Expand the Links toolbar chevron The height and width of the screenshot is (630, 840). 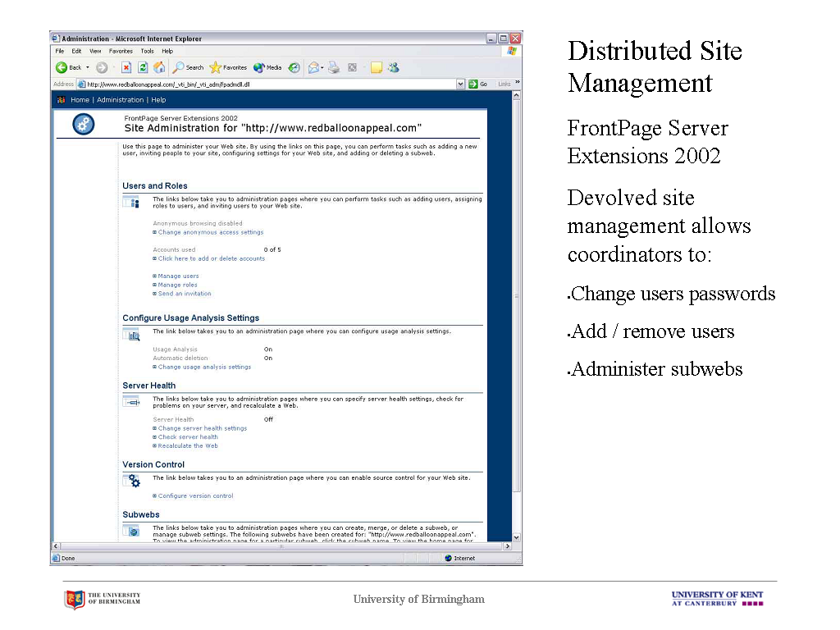tap(517, 82)
